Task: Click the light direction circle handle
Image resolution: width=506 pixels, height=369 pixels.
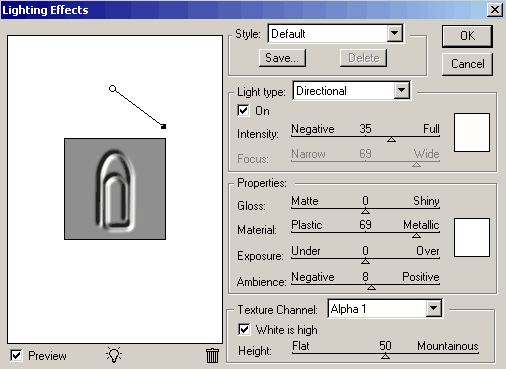Action: pyautogui.click(x=113, y=89)
